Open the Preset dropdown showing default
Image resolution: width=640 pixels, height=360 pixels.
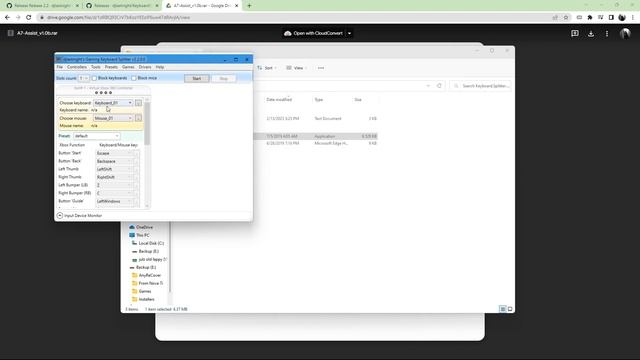97,136
